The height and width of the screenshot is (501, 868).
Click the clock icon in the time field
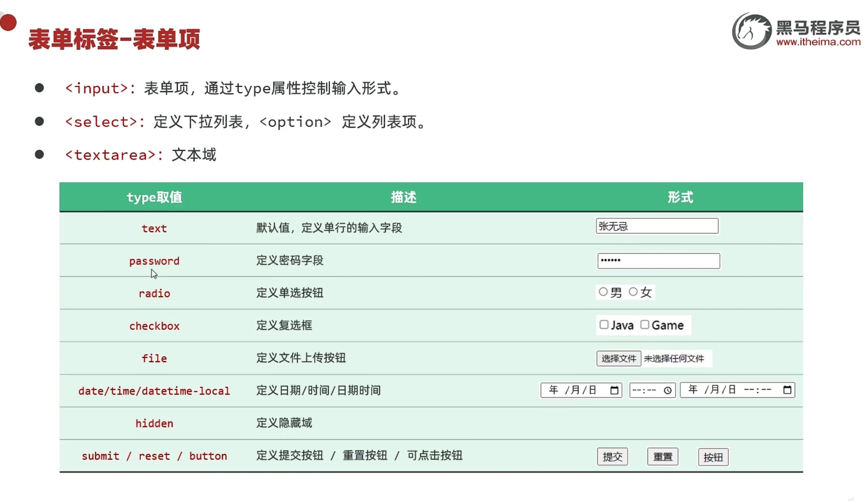click(x=668, y=390)
